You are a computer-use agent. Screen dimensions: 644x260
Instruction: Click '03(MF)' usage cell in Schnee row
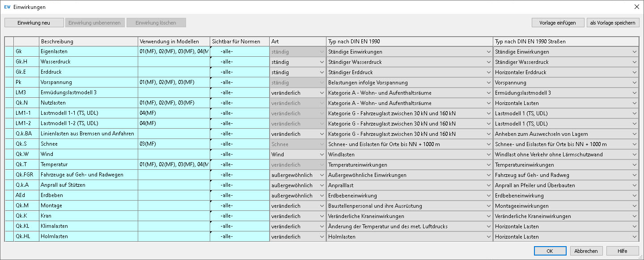tap(174, 144)
